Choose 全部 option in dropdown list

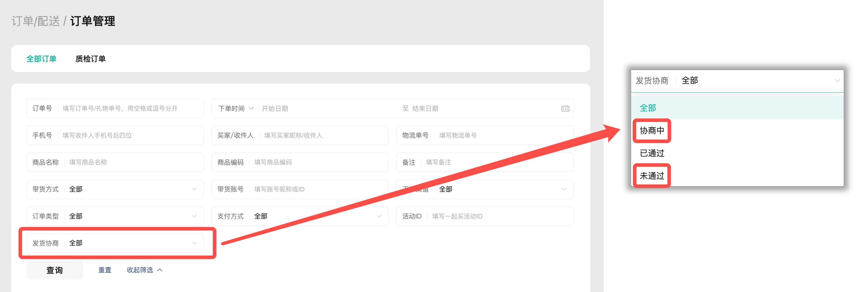click(648, 108)
